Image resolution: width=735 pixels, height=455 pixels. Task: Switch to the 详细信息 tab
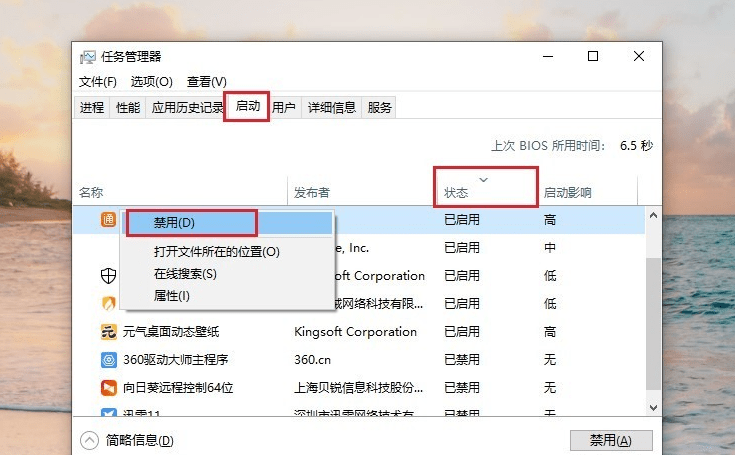(332, 108)
